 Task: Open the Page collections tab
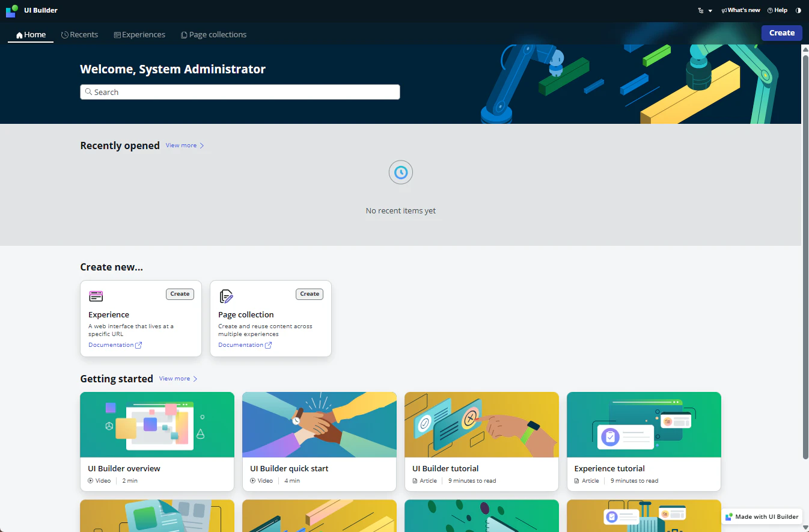coord(213,35)
